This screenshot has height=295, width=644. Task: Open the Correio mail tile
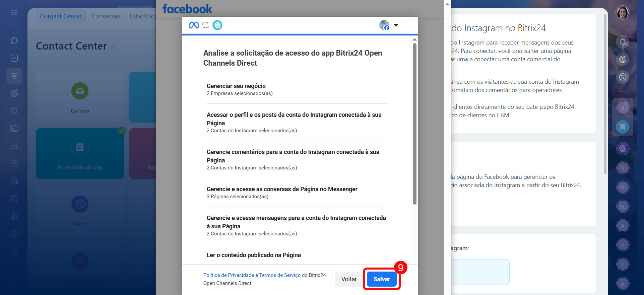[80, 97]
